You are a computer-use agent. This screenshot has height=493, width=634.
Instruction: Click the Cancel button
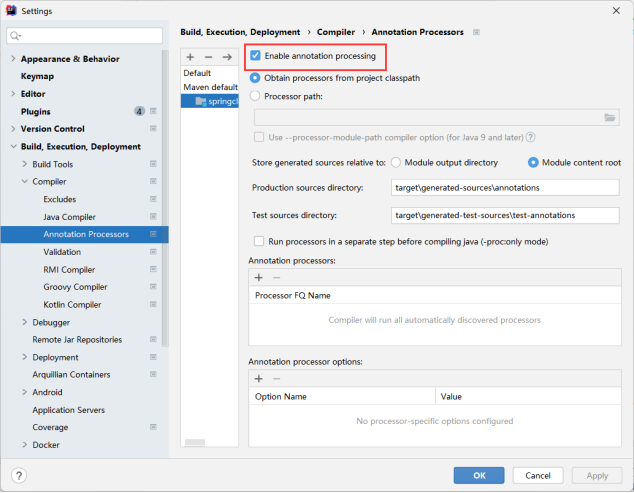pyautogui.click(x=538, y=475)
